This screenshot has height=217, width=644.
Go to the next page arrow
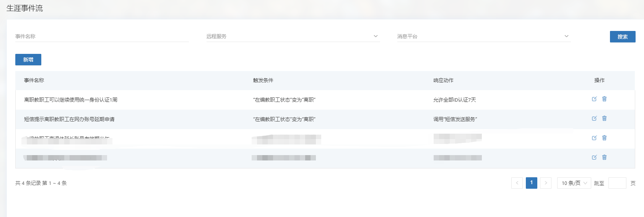546,183
